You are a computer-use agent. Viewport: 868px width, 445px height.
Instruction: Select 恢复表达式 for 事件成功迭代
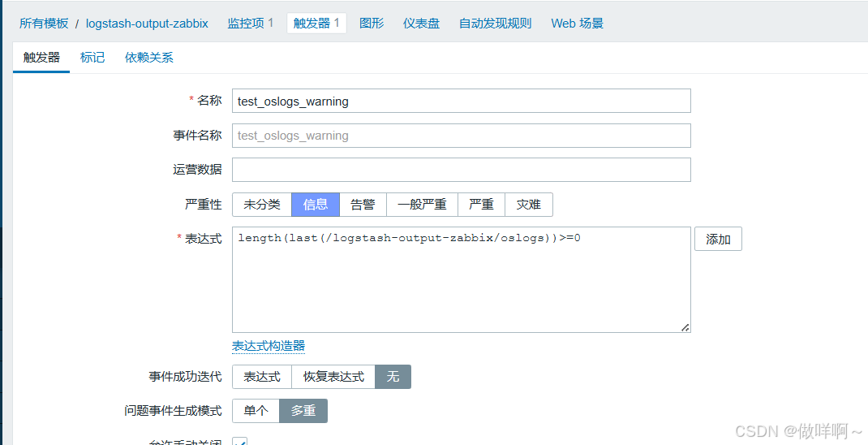tap(333, 377)
